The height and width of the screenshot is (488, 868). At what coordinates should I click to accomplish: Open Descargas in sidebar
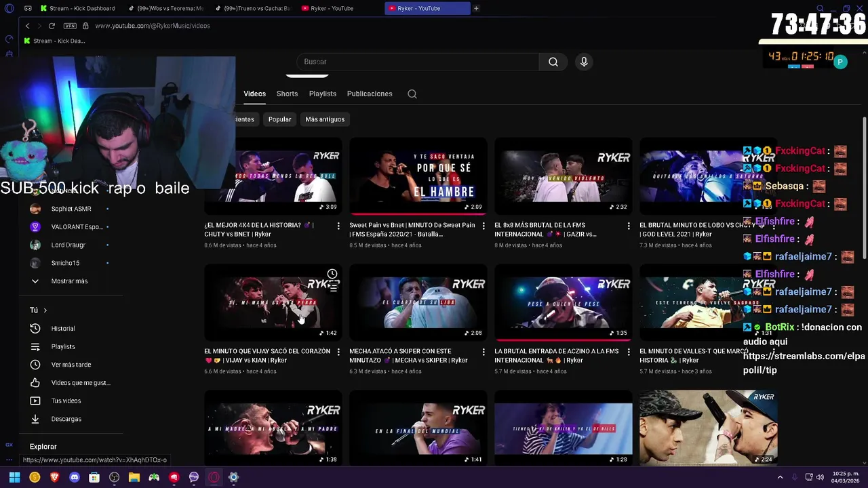click(x=64, y=419)
